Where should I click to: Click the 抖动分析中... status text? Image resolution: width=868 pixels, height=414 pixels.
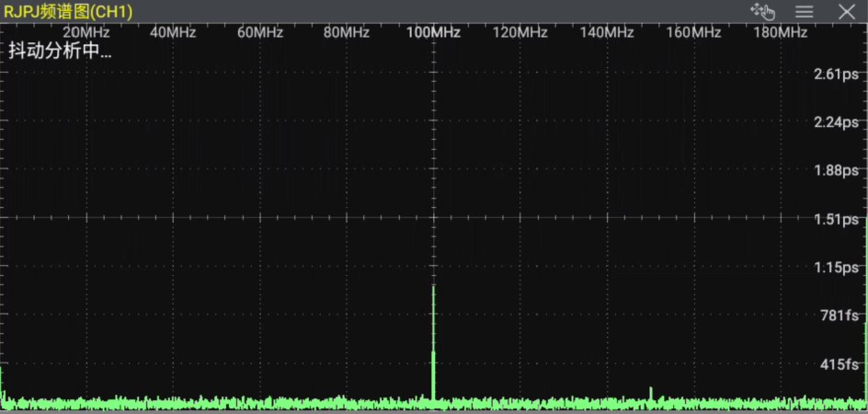[60, 51]
